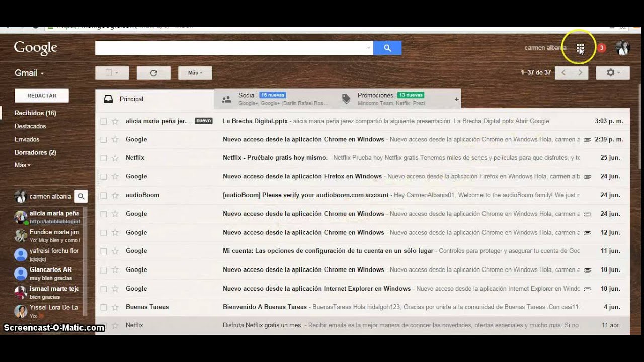Star the audioBoom email
Screen dimensions: 644x362
pyautogui.click(x=115, y=195)
